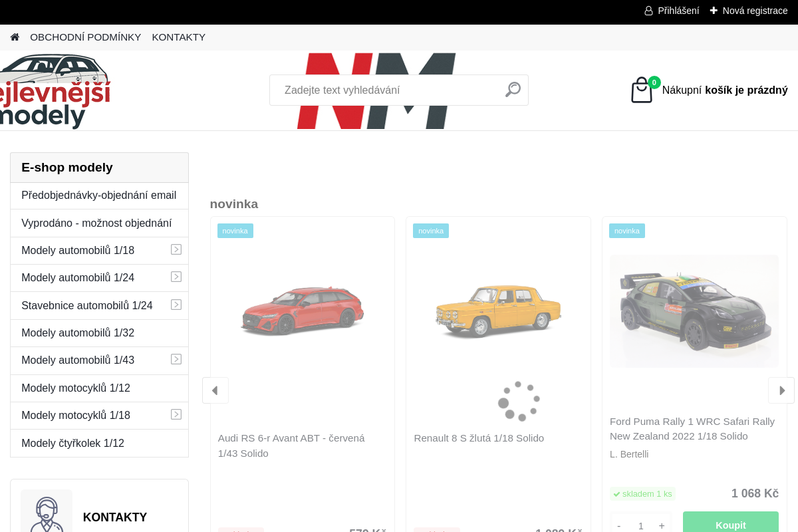Click KONTAKTY heading in sidebar box
798x532 pixels.
coord(115,517)
